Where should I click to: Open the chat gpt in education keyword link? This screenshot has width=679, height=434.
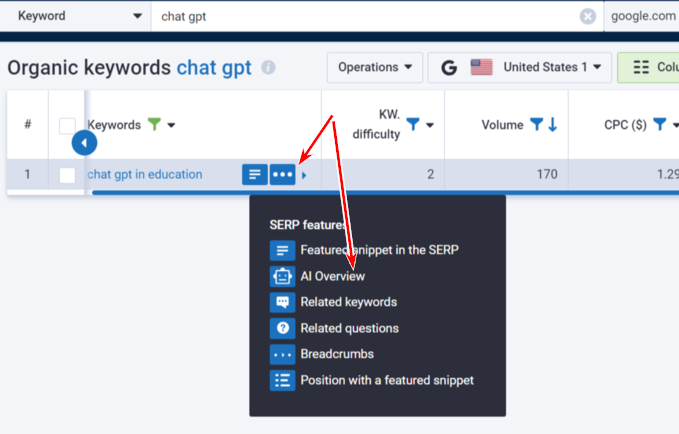[145, 174]
